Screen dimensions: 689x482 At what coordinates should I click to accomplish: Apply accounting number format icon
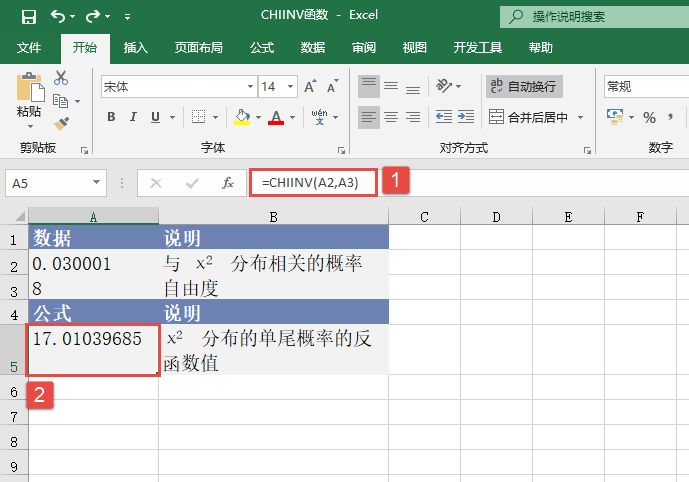pos(615,117)
